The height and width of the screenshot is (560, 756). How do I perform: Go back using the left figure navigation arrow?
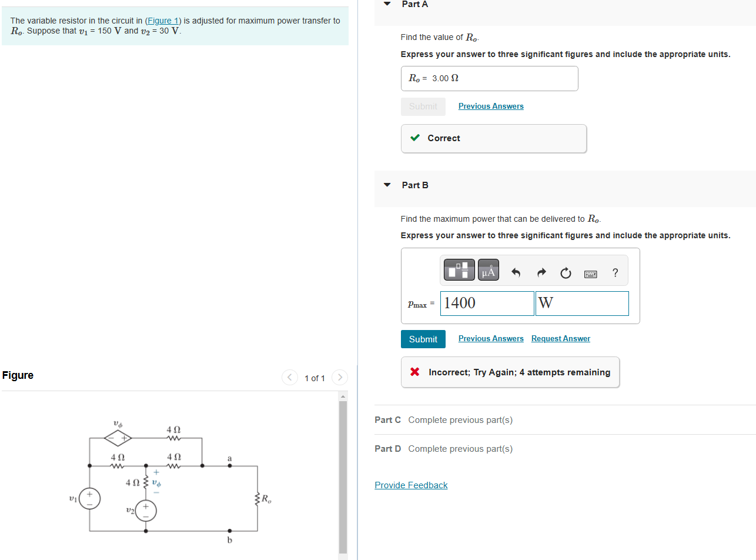(289, 378)
